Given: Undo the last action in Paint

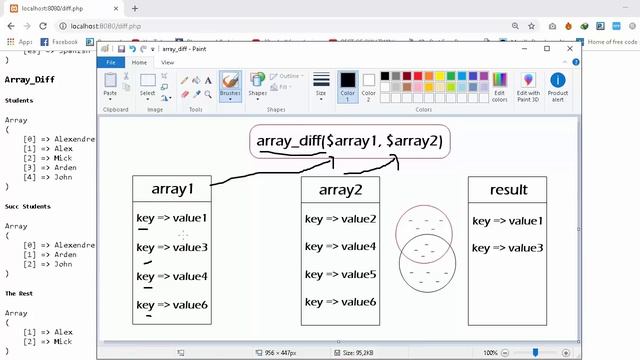Looking at the screenshot, I should 132,49.
